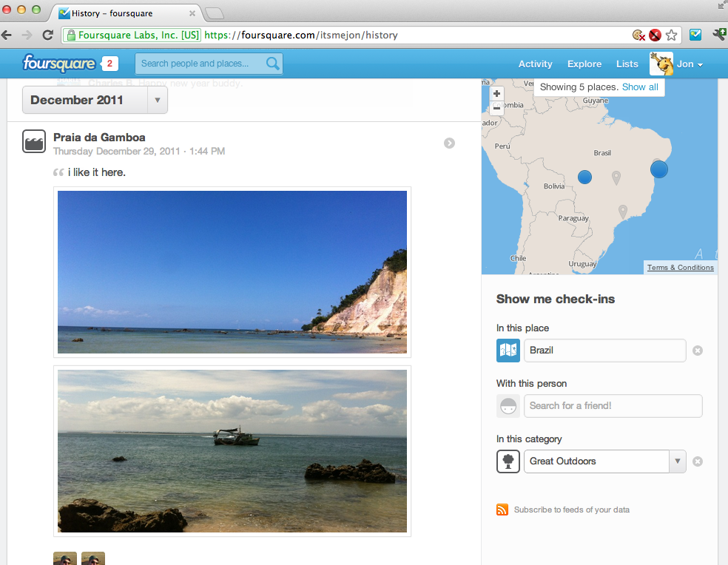
Task: Click the RSS feed icon
Action: pyautogui.click(x=502, y=510)
